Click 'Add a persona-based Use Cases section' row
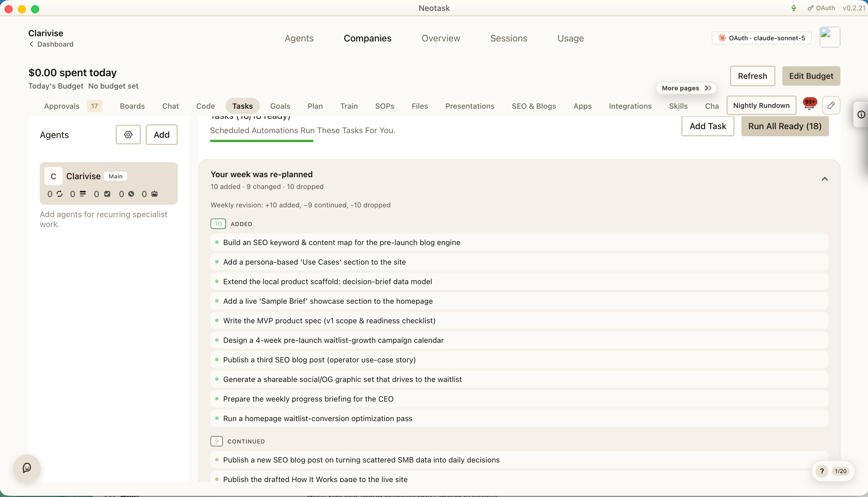This screenshot has width=868, height=497. click(x=519, y=262)
